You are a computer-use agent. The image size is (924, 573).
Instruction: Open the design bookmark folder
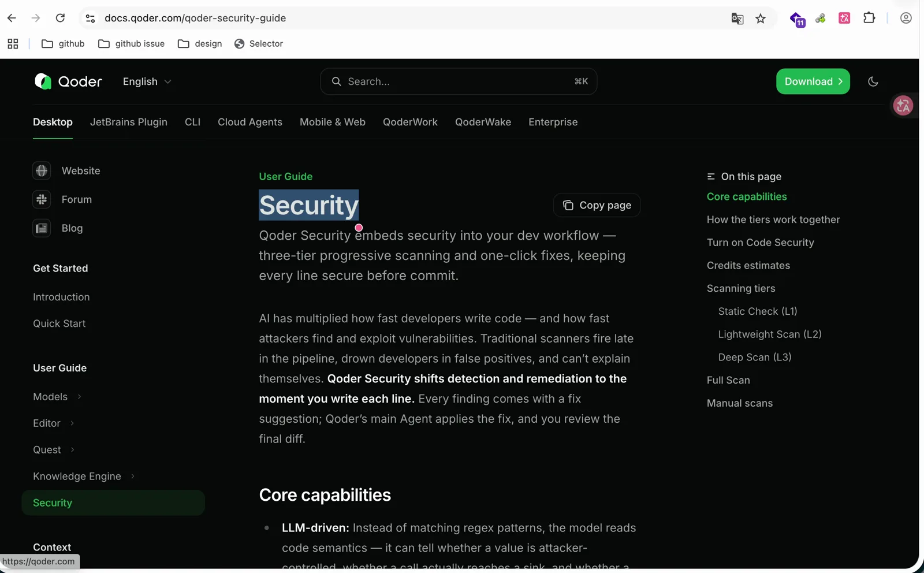tap(200, 44)
